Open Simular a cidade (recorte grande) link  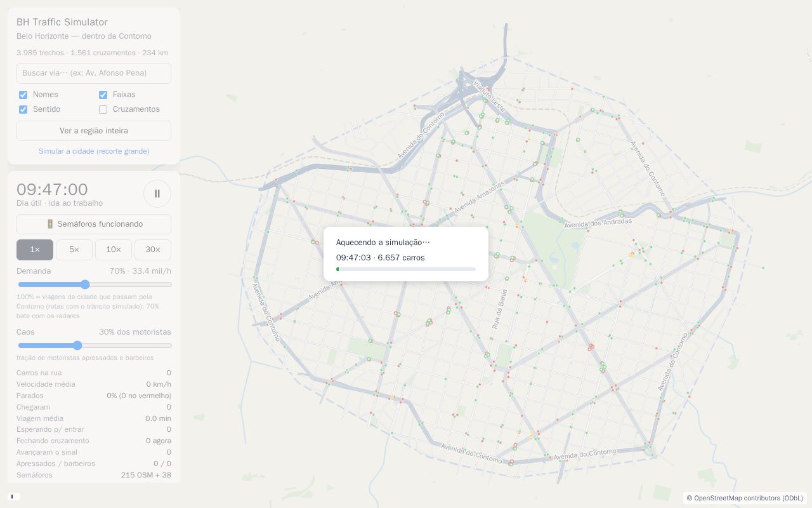click(94, 151)
